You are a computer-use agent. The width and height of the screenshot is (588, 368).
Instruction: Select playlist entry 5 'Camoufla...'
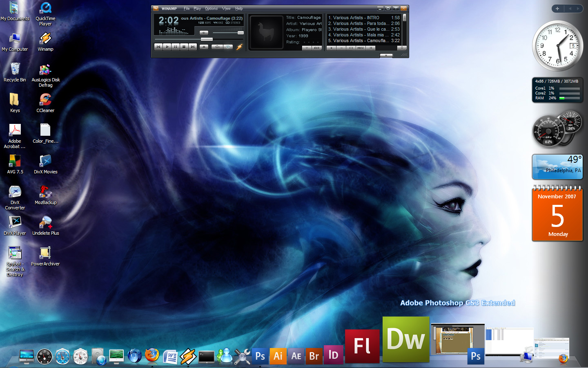click(364, 40)
